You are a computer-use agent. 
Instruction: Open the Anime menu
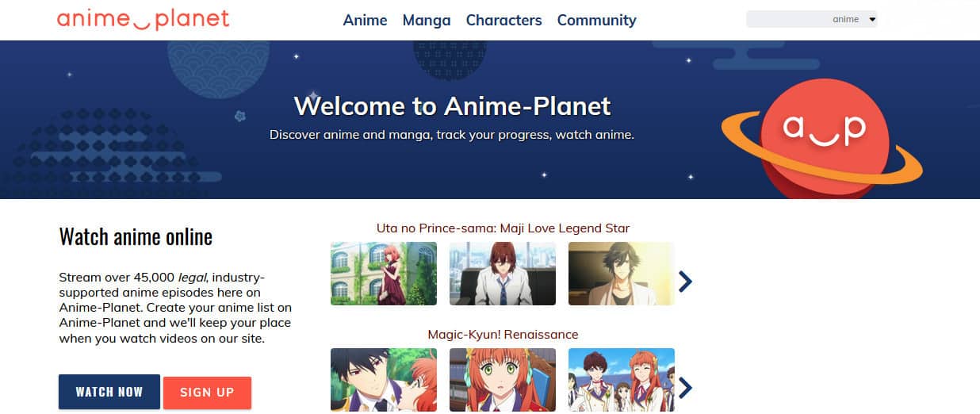365,20
